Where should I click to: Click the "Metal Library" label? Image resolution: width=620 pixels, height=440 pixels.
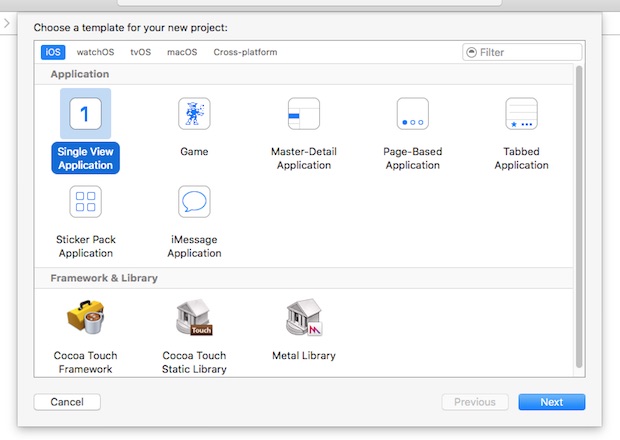coord(304,355)
